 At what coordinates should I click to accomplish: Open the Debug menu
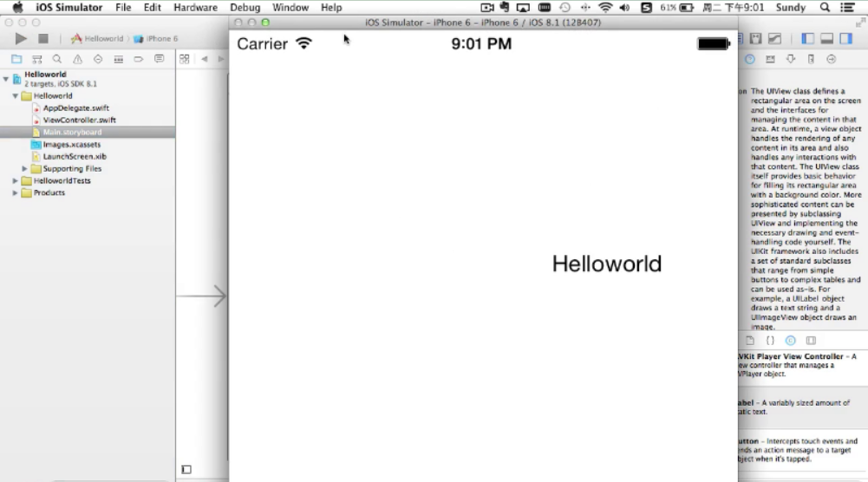coord(245,7)
